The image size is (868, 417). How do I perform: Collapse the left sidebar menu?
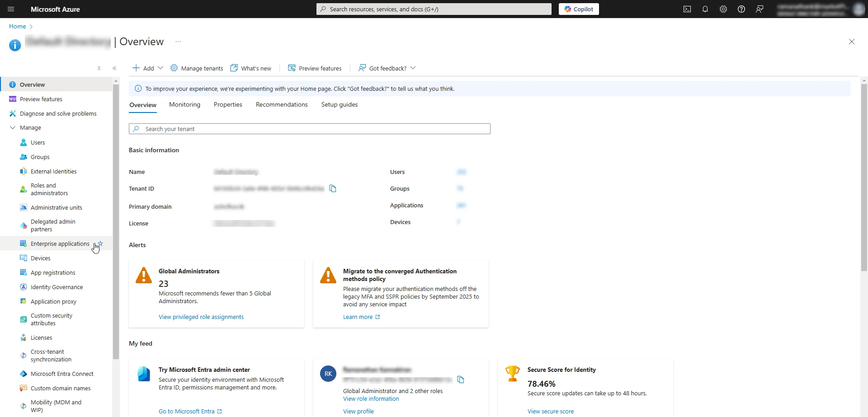click(x=114, y=68)
